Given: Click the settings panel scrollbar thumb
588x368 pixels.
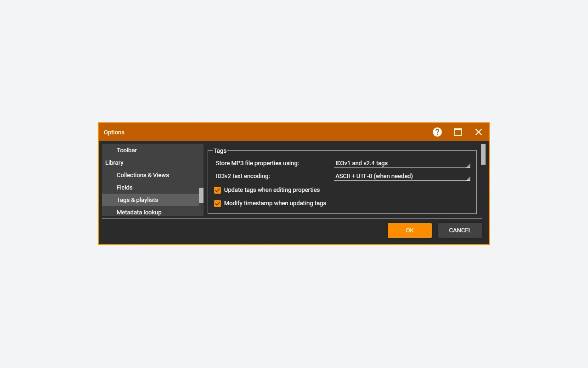Looking at the screenshot, I should click(483, 154).
